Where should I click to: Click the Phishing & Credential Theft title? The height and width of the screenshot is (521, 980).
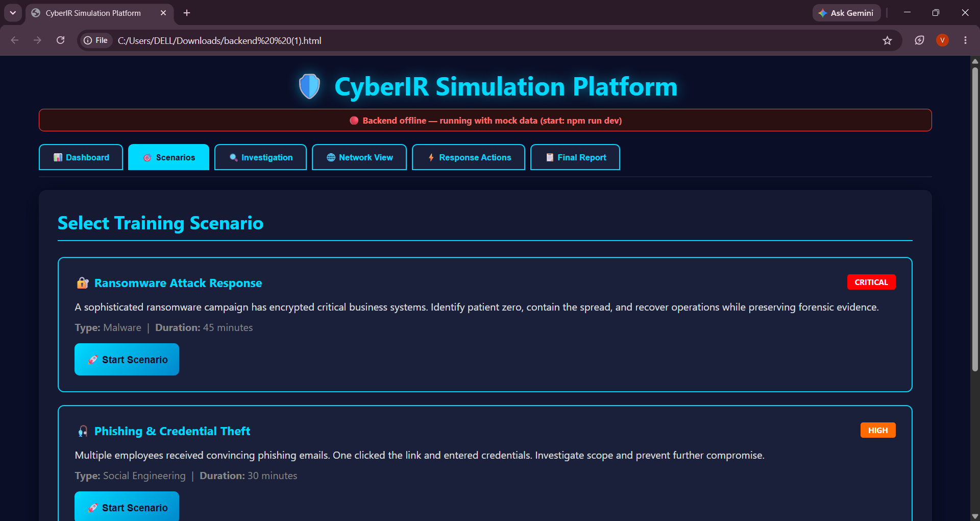pyautogui.click(x=173, y=431)
